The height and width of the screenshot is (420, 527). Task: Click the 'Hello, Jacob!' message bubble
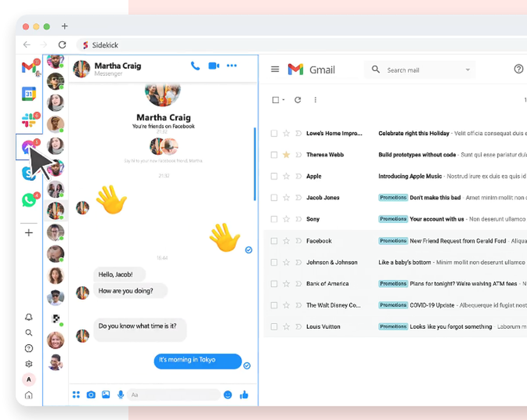coord(120,275)
